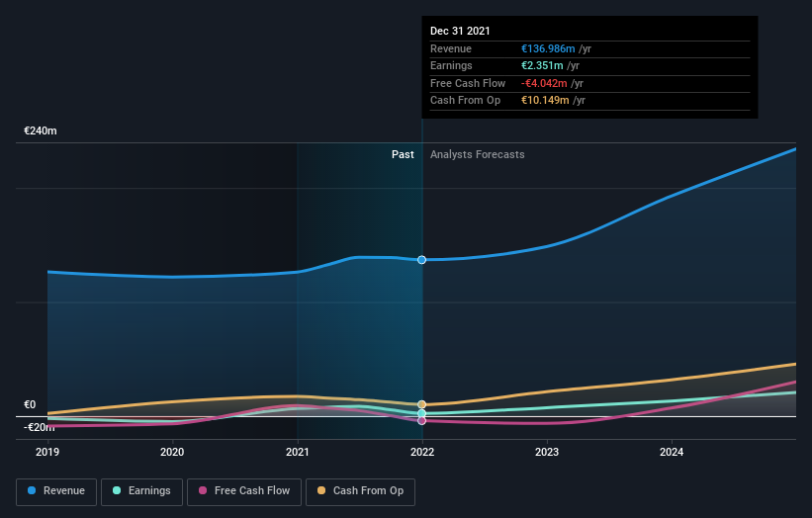
Task: Click the €10.149m cash from op value
Action: [x=545, y=101]
